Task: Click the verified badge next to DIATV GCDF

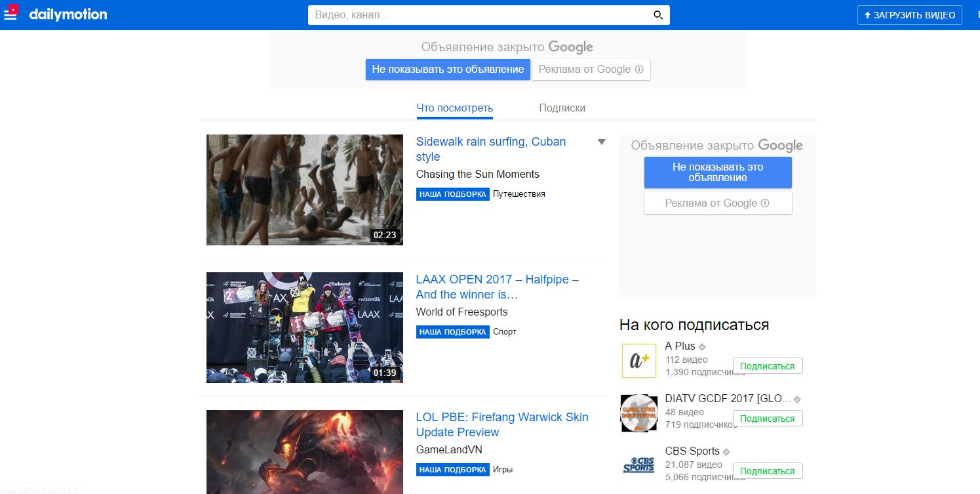Action: click(x=797, y=400)
